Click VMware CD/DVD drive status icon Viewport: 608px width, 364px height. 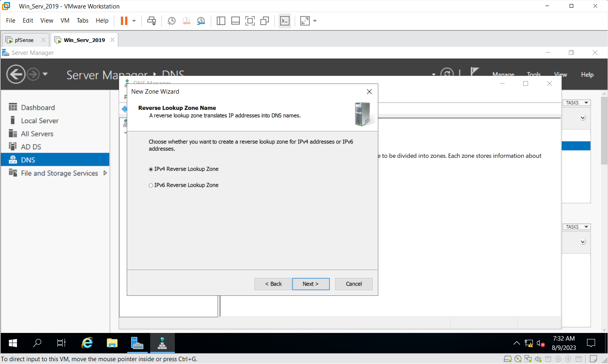coord(518,359)
